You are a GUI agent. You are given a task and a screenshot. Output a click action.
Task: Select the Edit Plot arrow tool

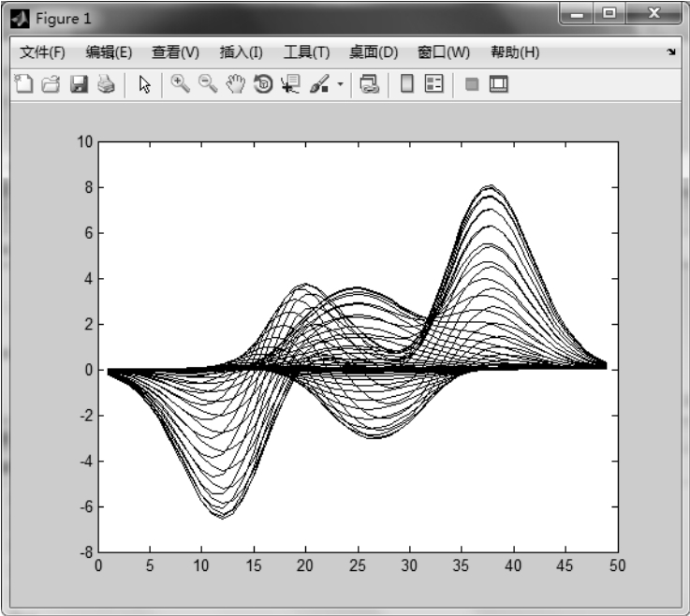(144, 84)
